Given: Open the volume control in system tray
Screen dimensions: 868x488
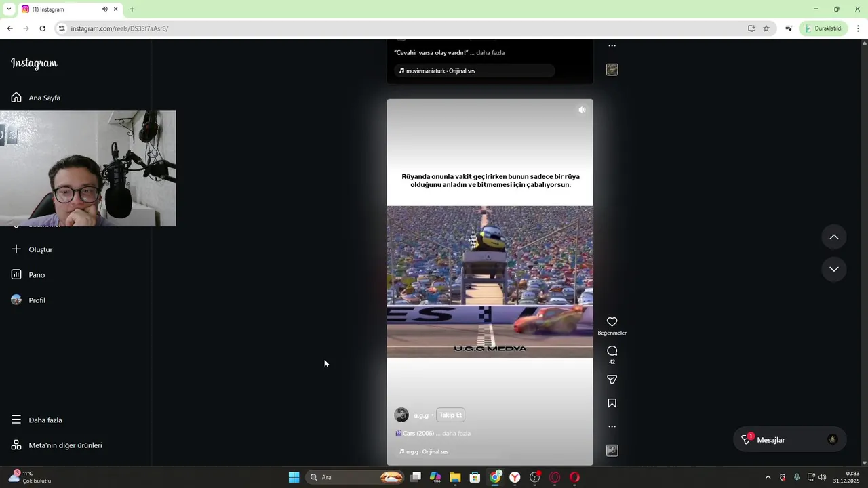Looking at the screenshot, I should coord(822,477).
